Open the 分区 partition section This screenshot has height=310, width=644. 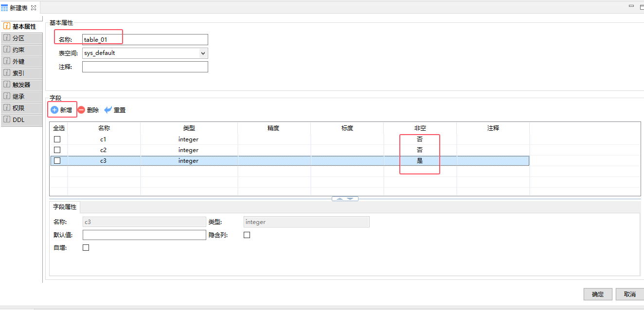click(x=18, y=38)
